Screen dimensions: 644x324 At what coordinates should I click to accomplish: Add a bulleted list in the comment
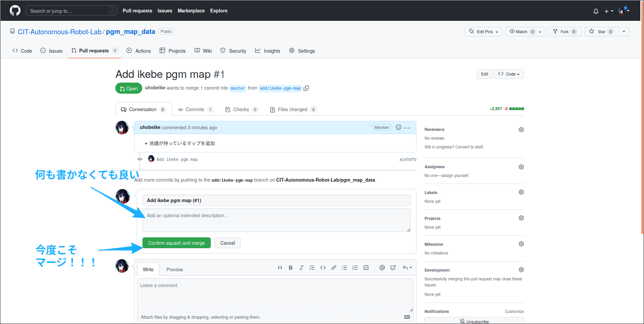(x=344, y=268)
